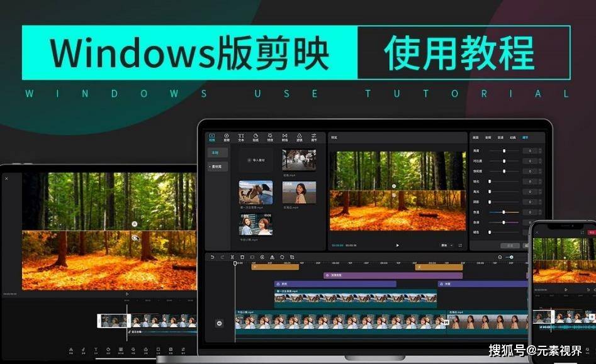Adjust the 色温 (Temperature) color slider

[504, 212]
